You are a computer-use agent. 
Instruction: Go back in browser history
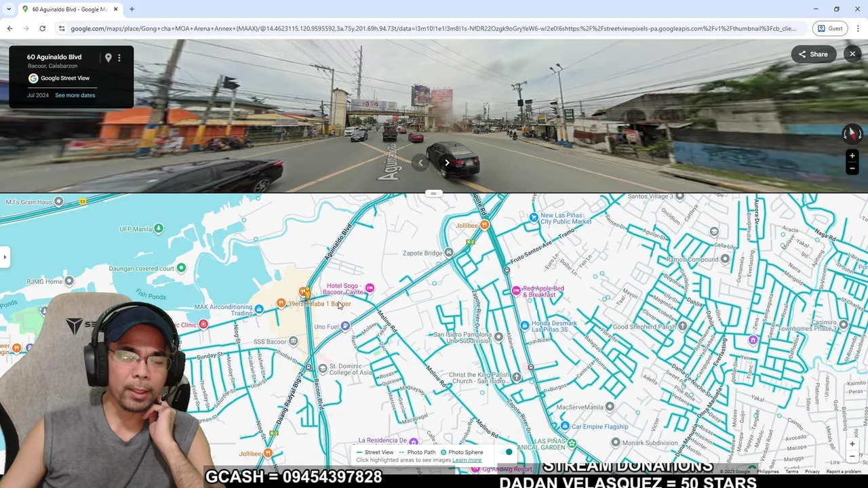pyautogui.click(x=9, y=28)
